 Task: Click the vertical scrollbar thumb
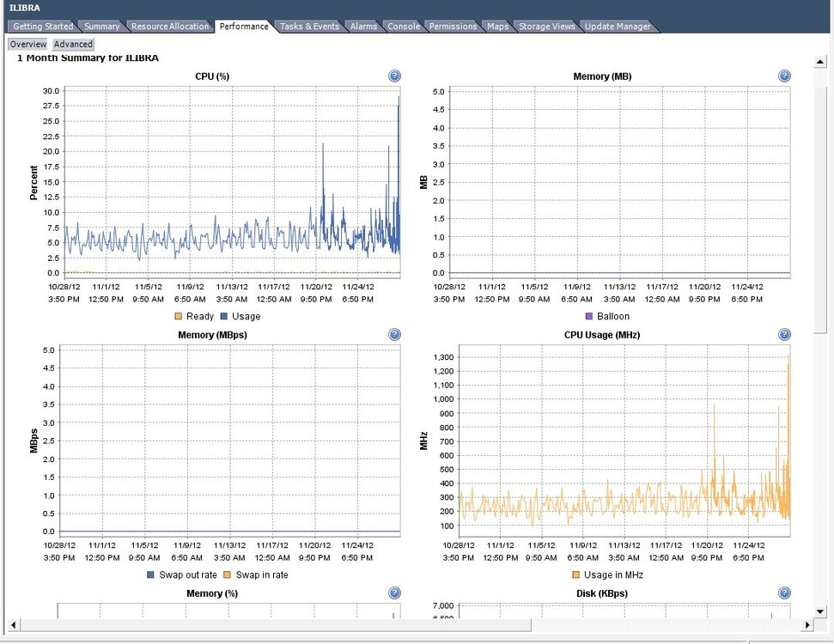point(819,210)
